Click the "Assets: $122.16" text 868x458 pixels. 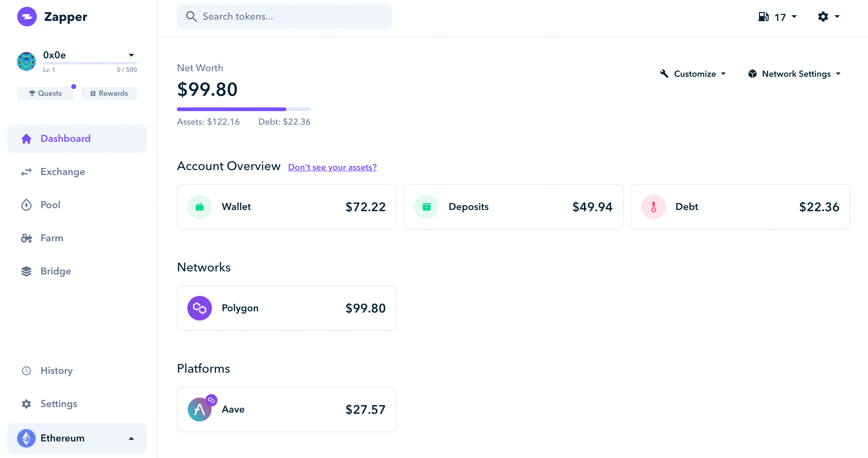208,122
